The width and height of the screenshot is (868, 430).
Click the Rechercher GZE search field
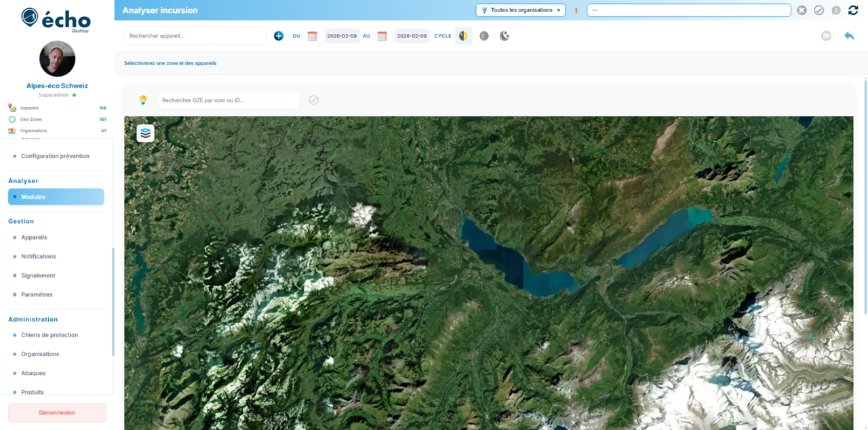[x=228, y=100]
